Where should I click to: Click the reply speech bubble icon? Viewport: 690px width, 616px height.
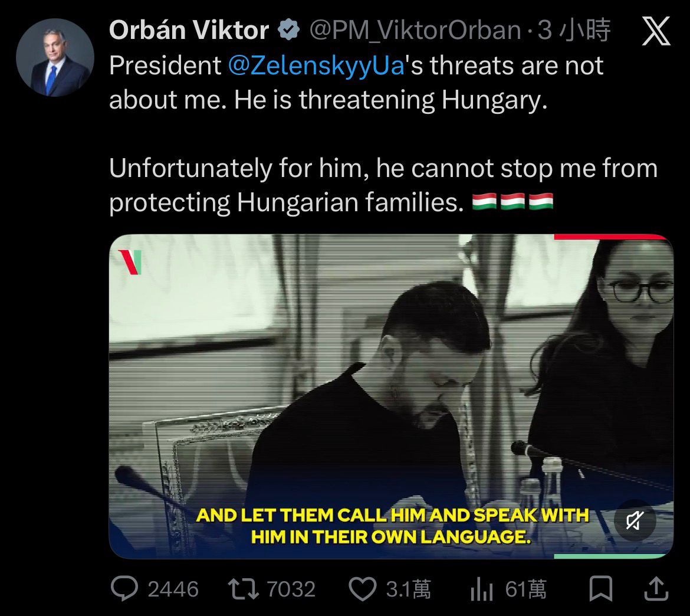[x=124, y=588]
